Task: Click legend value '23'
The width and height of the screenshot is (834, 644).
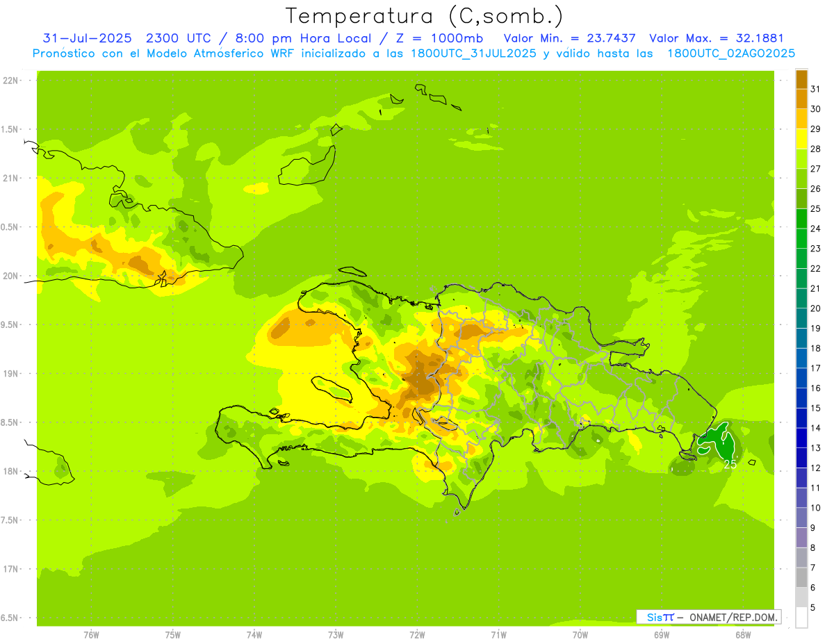Action: (x=816, y=248)
